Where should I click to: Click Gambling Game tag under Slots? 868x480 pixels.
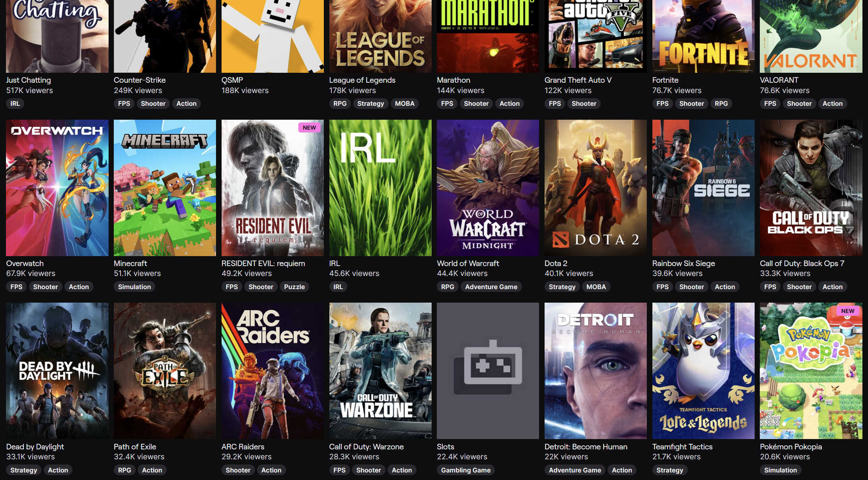[465, 470]
